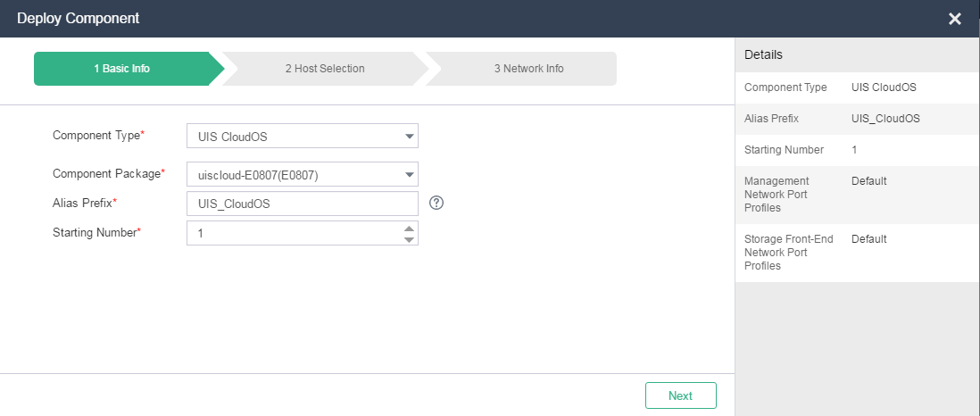Decrease Starting Number with the down arrow
The width and height of the screenshot is (980, 416).
409,239
